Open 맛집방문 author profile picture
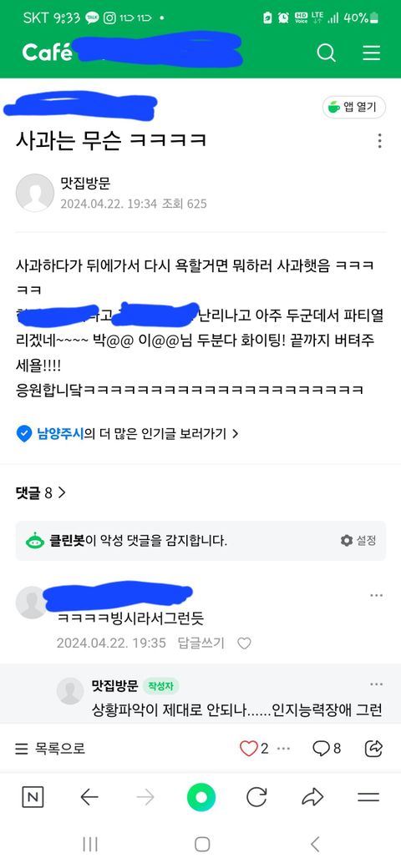The width and height of the screenshot is (401, 868). pos(35,193)
